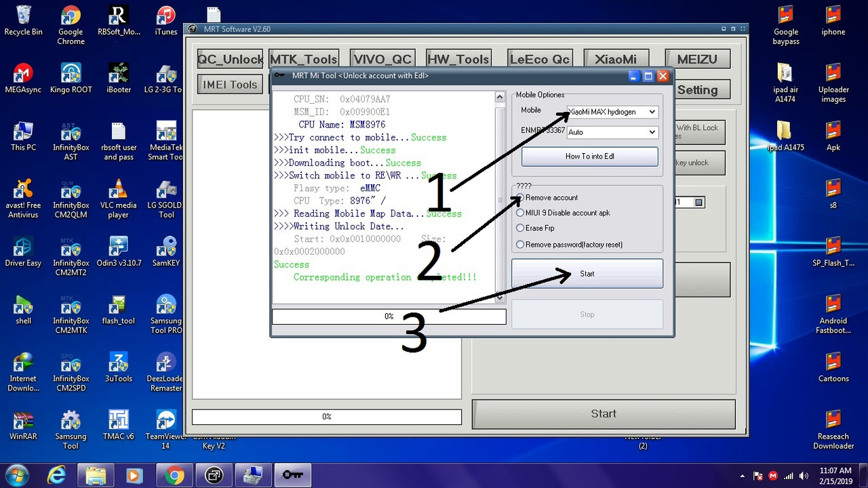Viewport: 868px width, 488px height.
Task: Select the Erase Frp radio option
Action: tap(535, 228)
